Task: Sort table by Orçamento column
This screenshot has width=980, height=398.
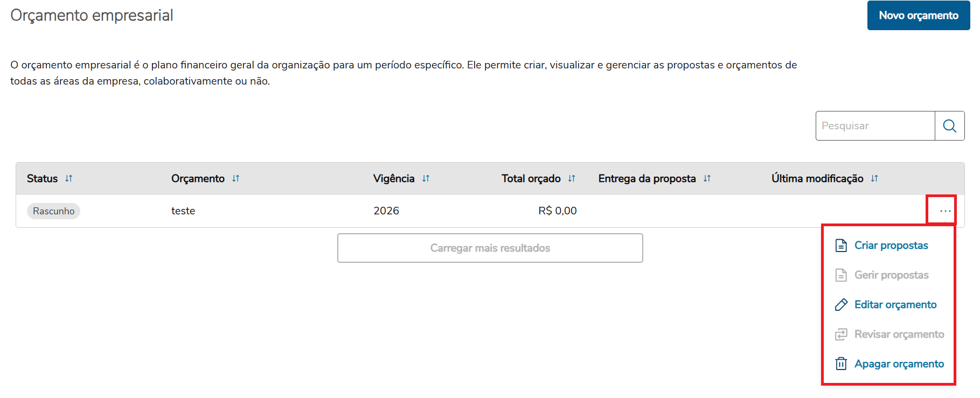Action: click(x=235, y=178)
